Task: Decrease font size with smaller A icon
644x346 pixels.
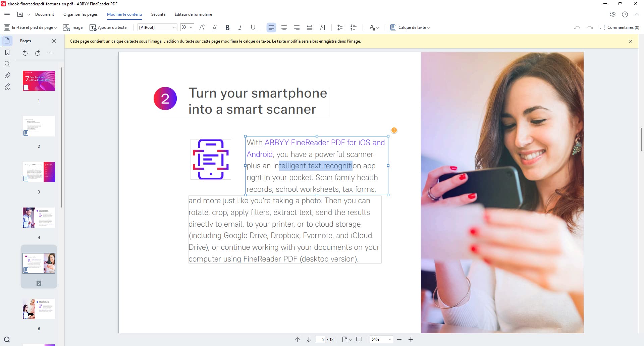Action: pyautogui.click(x=215, y=27)
